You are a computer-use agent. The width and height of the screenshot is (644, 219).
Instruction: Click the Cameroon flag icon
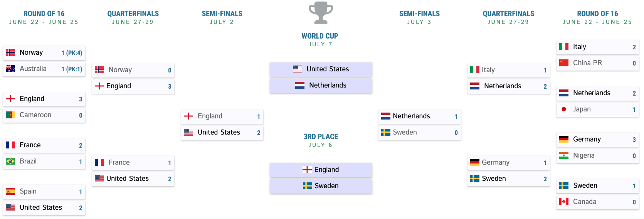tap(10, 115)
